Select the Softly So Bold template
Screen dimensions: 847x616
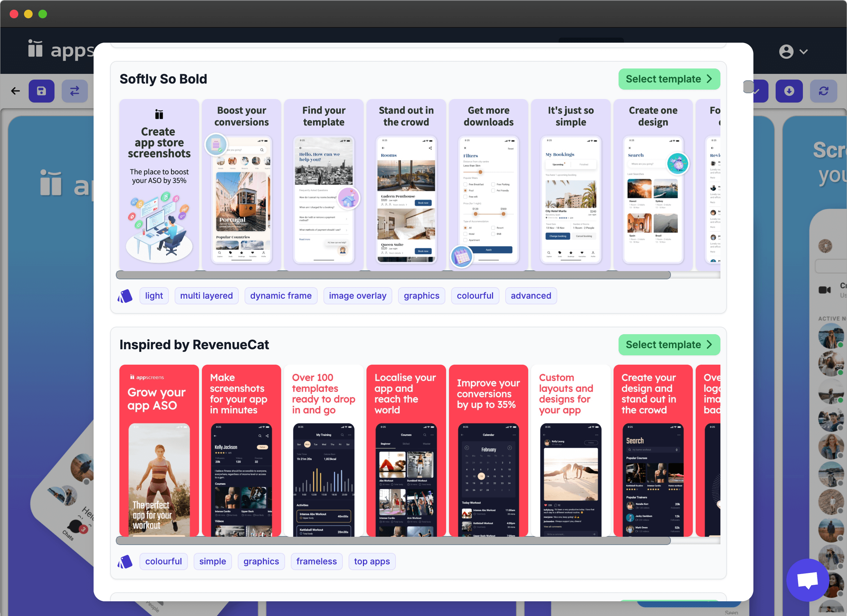click(669, 79)
